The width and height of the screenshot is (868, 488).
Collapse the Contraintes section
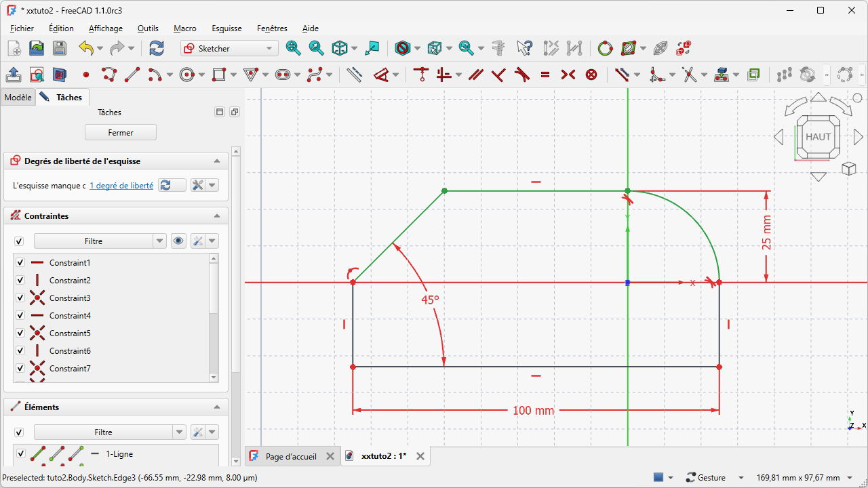point(217,216)
